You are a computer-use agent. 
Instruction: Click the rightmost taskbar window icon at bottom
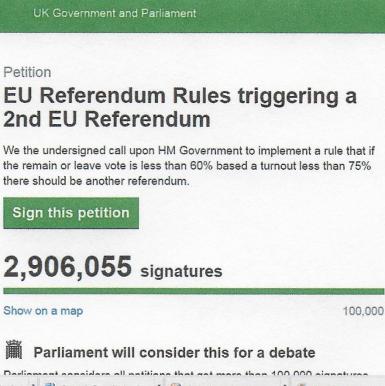302,384
